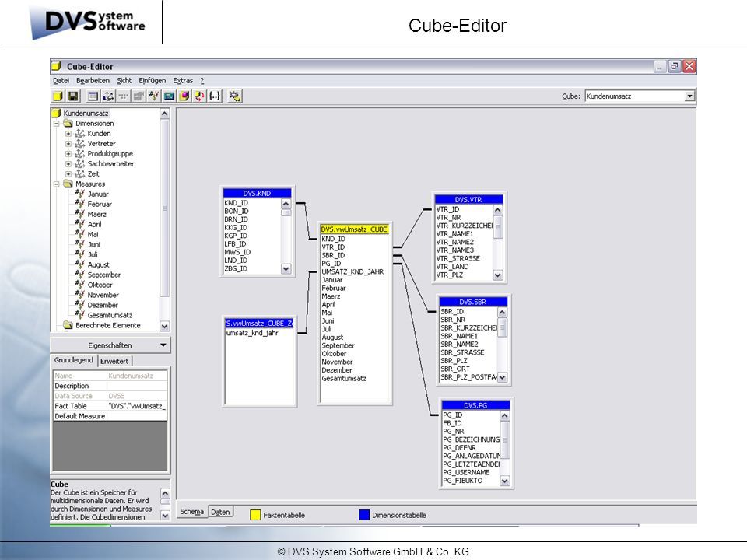Click the tree panel scroll-down arrow
The image size is (747, 560).
[164, 326]
